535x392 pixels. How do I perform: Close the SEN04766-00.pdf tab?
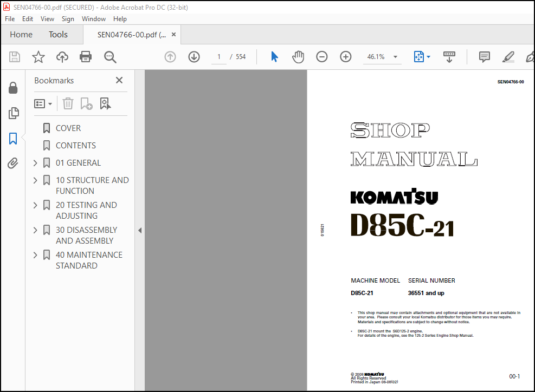173,35
